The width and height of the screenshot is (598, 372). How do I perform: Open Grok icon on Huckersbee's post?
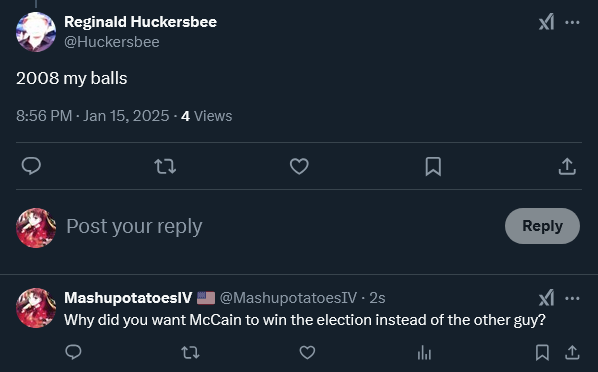(546, 22)
